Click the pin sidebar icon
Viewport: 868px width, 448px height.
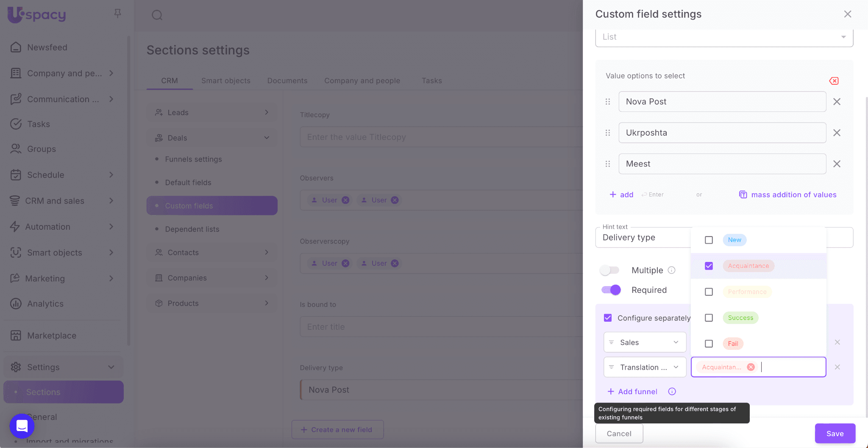click(x=118, y=14)
